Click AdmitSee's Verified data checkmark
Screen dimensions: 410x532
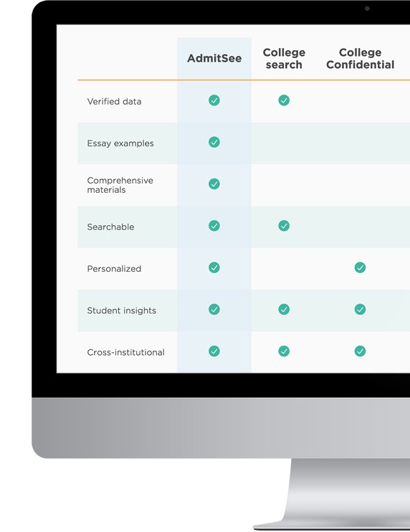(x=214, y=100)
